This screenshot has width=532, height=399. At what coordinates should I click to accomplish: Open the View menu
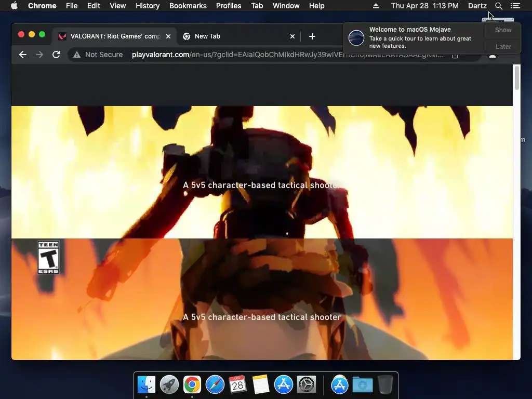(x=118, y=6)
